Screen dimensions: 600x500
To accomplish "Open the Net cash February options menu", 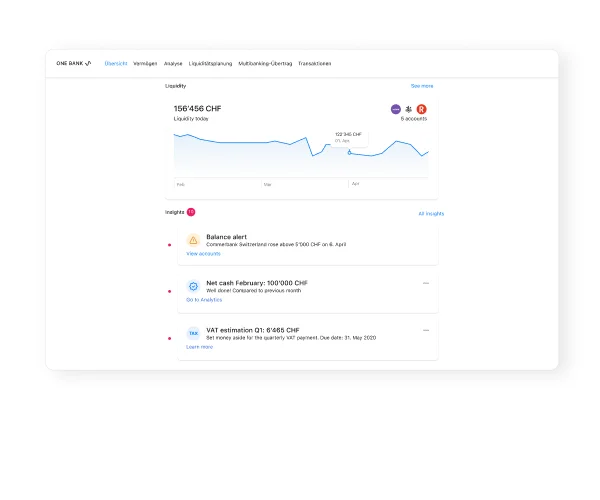I will click(426, 283).
